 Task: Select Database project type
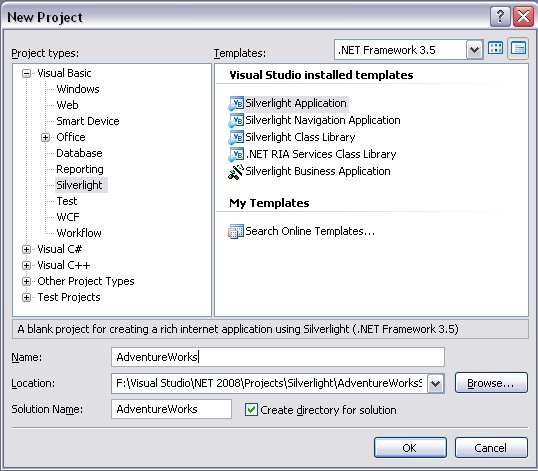[79, 153]
